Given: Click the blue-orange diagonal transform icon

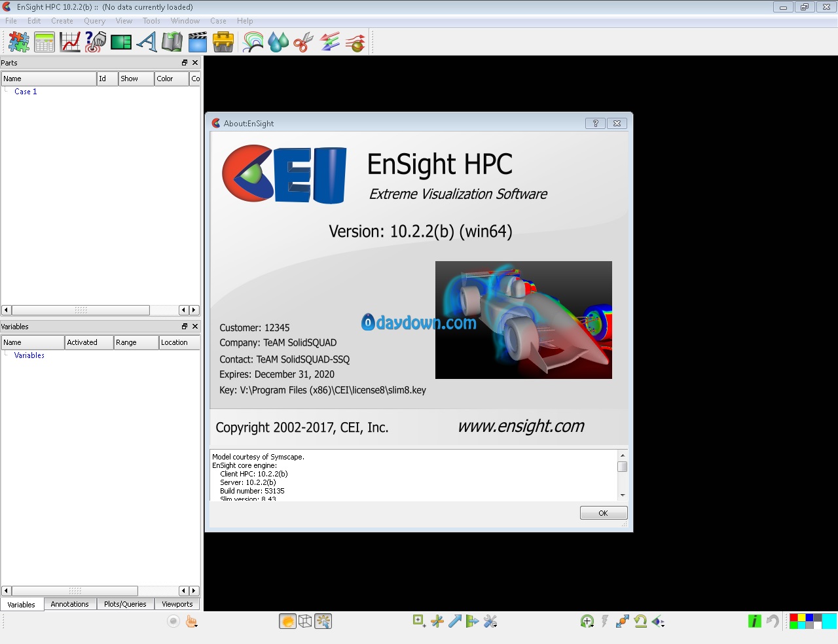Looking at the screenshot, I should pyautogui.click(x=623, y=621).
